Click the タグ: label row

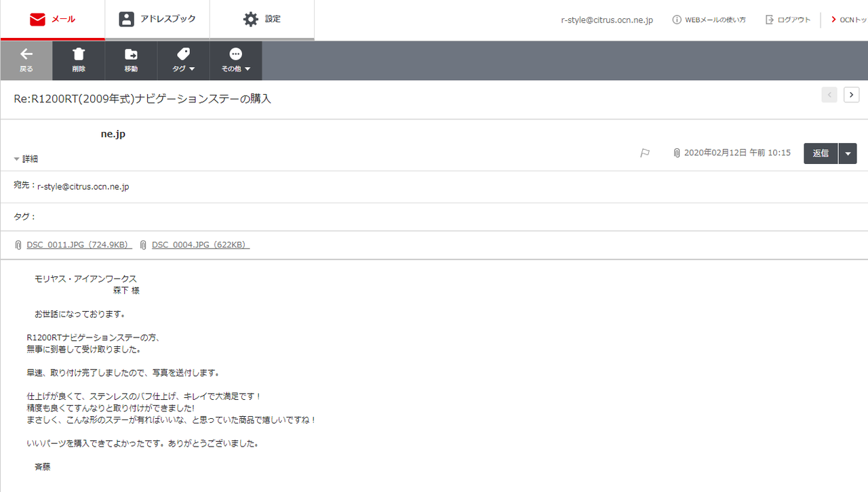[434, 217]
